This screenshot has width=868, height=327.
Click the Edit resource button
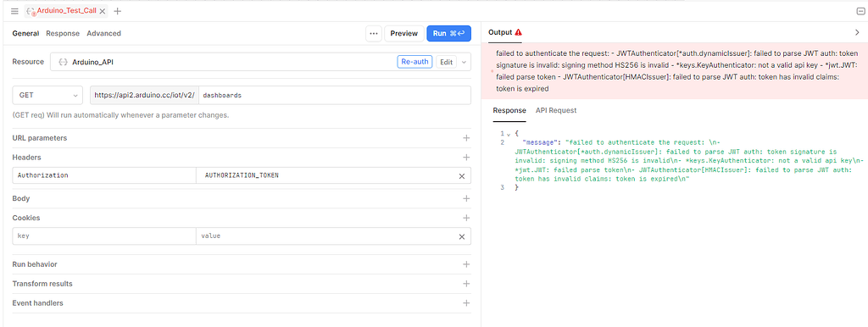446,62
